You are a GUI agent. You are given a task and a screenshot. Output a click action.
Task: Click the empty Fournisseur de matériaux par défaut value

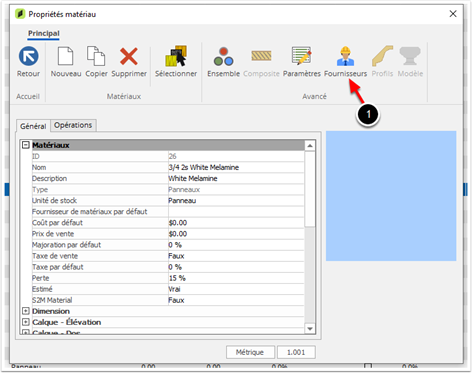pos(236,211)
